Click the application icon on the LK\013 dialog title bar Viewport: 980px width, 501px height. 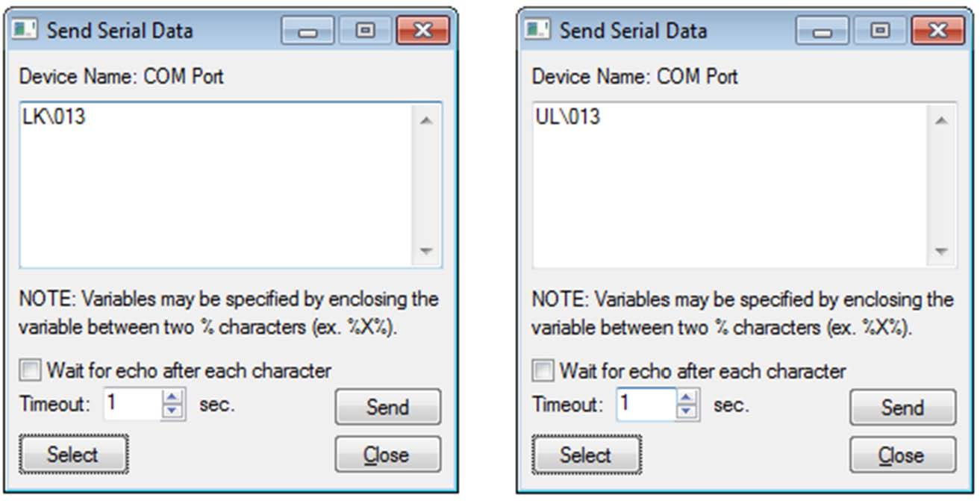click(23, 29)
